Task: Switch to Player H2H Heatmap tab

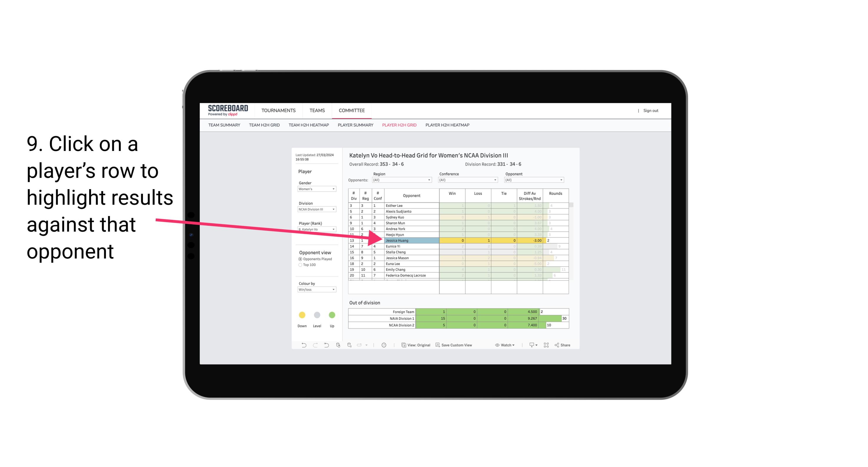Action: pyautogui.click(x=448, y=125)
